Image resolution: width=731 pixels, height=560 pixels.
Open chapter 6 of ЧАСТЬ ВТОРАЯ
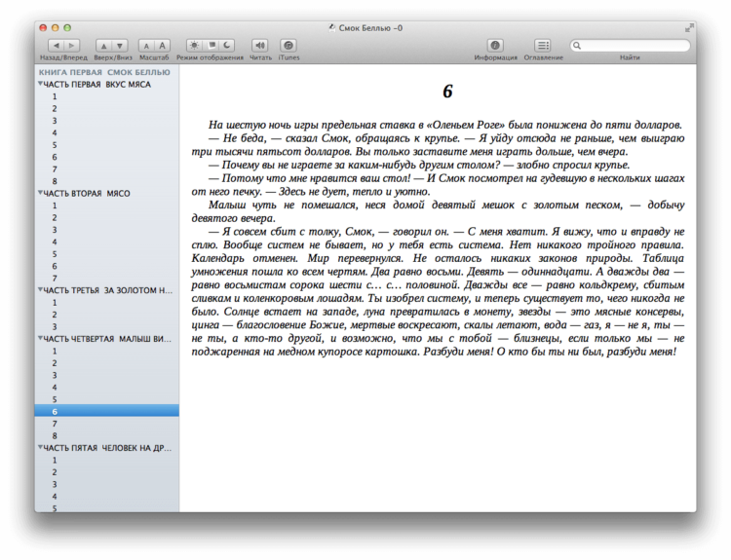55,266
